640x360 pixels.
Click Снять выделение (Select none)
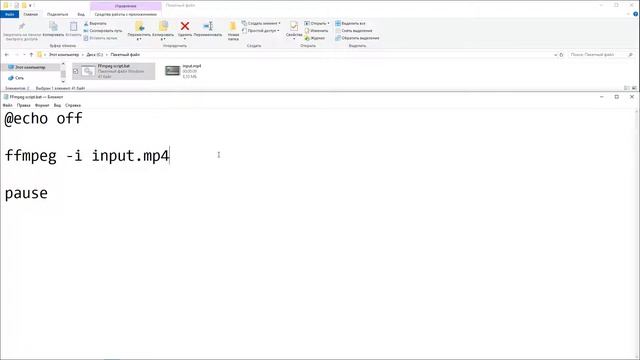(353, 31)
